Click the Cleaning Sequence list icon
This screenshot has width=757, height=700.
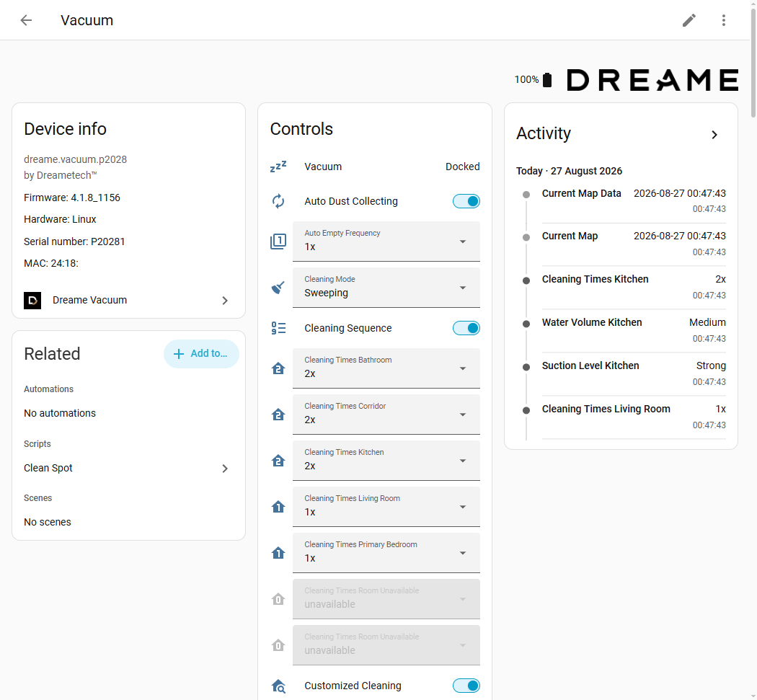pyautogui.click(x=278, y=328)
